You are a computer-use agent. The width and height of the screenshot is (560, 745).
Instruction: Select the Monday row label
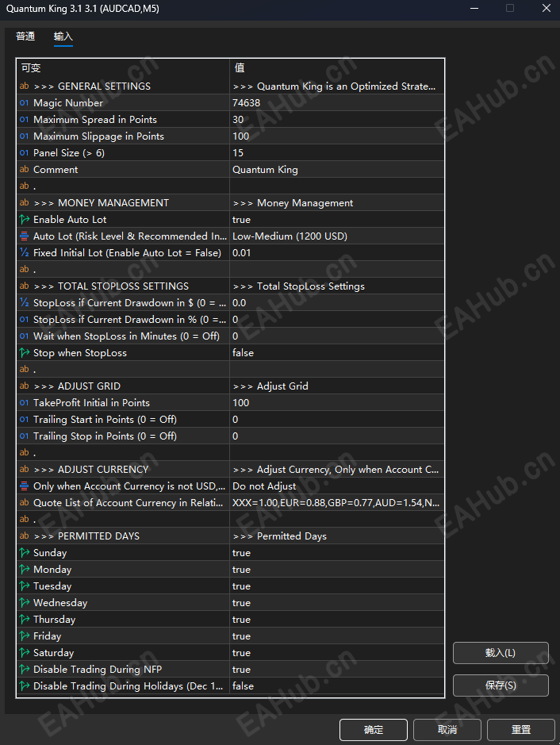pyautogui.click(x=52, y=569)
